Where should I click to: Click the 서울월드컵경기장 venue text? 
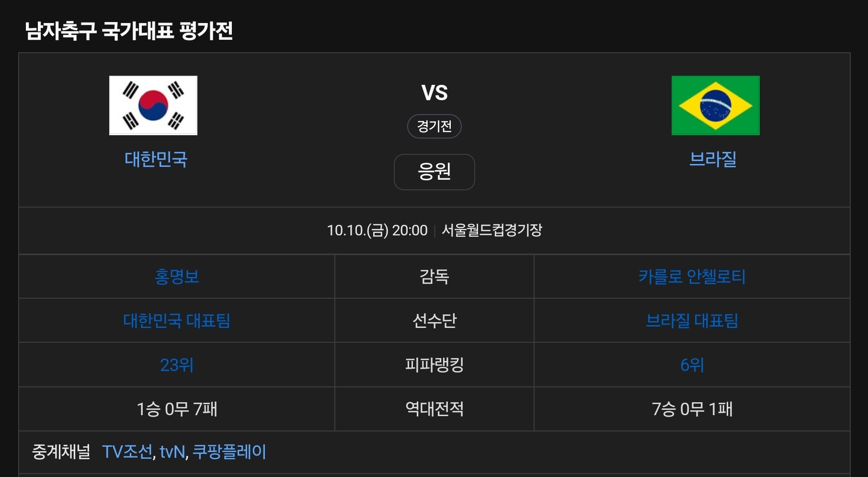pos(491,231)
